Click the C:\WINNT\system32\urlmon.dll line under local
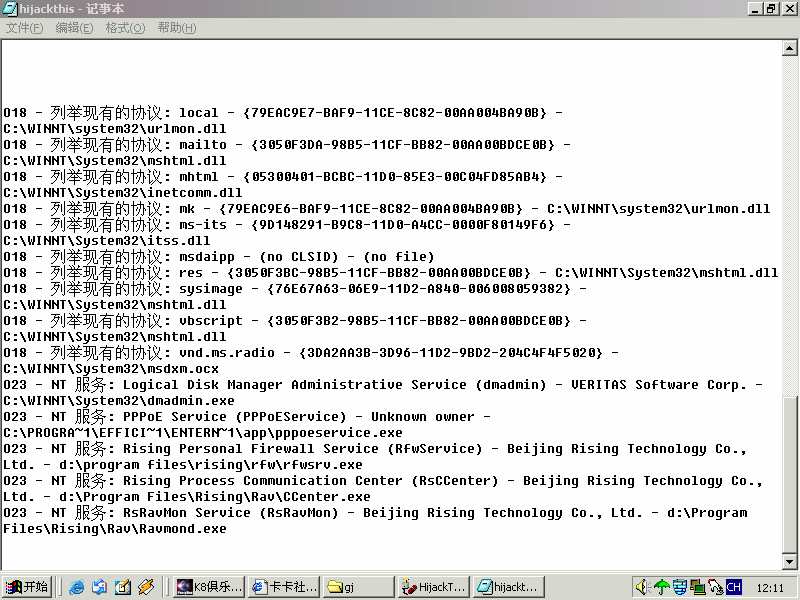The width and height of the screenshot is (800, 600). point(115,129)
